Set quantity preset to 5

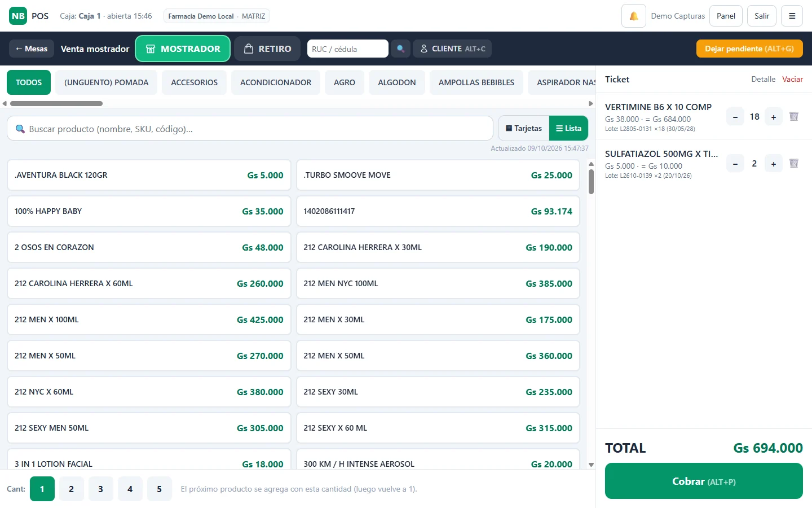pyautogui.click(x=159, y=489)
